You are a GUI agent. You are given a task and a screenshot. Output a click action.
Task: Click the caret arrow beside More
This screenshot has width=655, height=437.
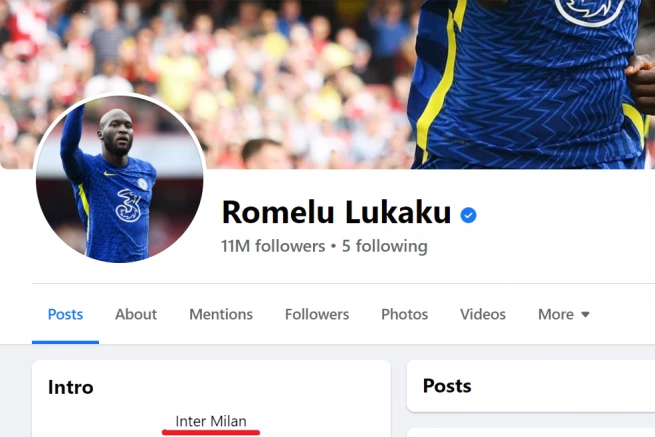[585, 315]
